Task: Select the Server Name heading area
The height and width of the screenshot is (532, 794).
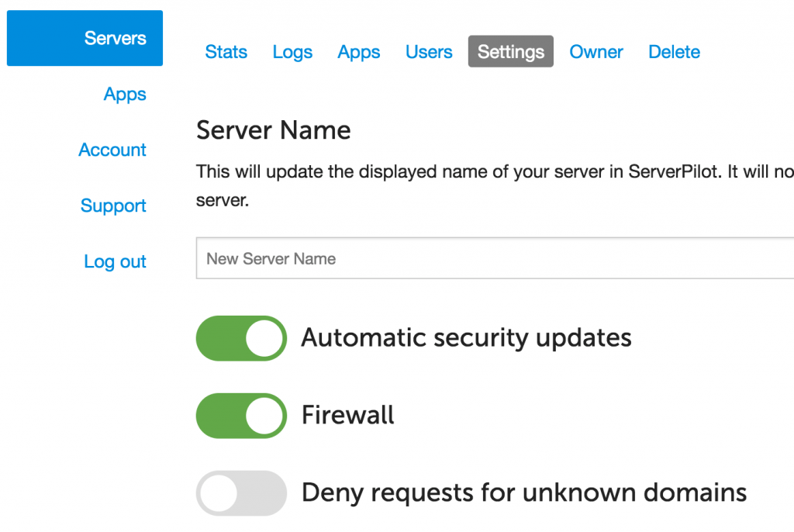Action: pos(273,130)
